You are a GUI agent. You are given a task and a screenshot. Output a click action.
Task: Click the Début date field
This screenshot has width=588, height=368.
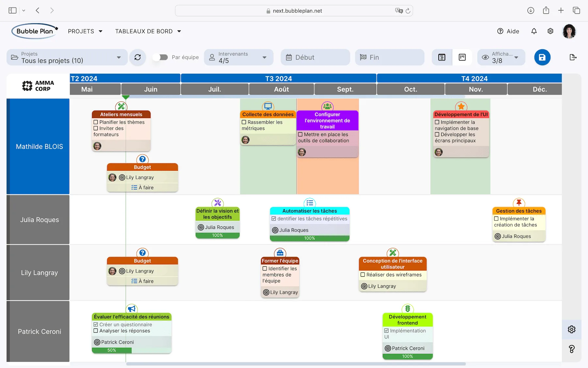(x=315, y=57)
